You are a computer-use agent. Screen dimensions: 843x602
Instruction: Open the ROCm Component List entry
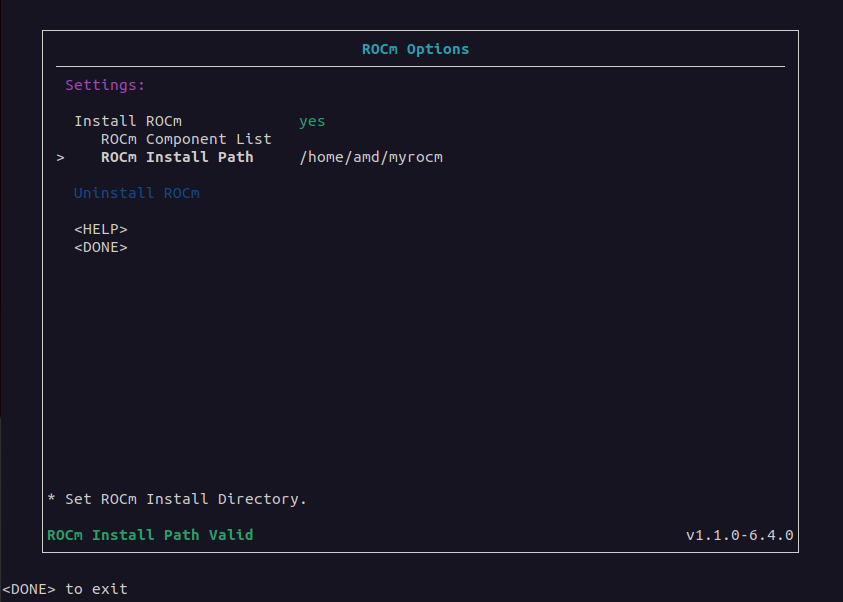pyautogui.click(x=186, y=139)
